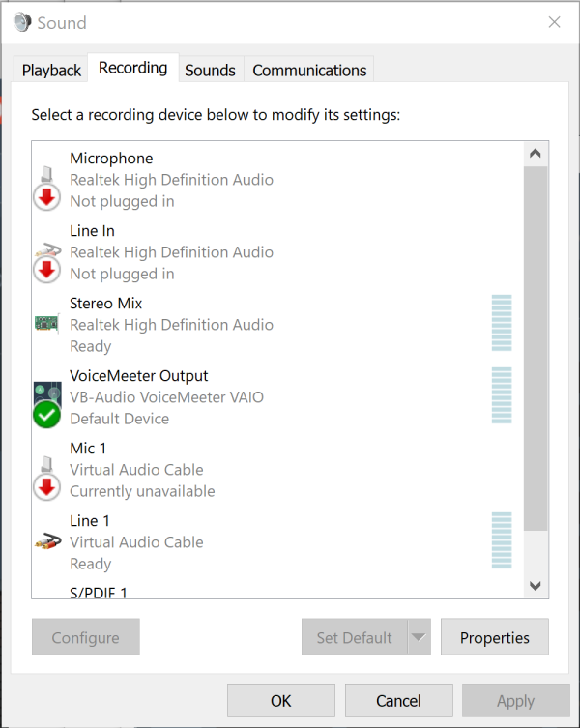Viewport: 580px width, 728px height.
Task: Switch to the Playback tab
Action: pyautogui.click(x=51, y=71)
